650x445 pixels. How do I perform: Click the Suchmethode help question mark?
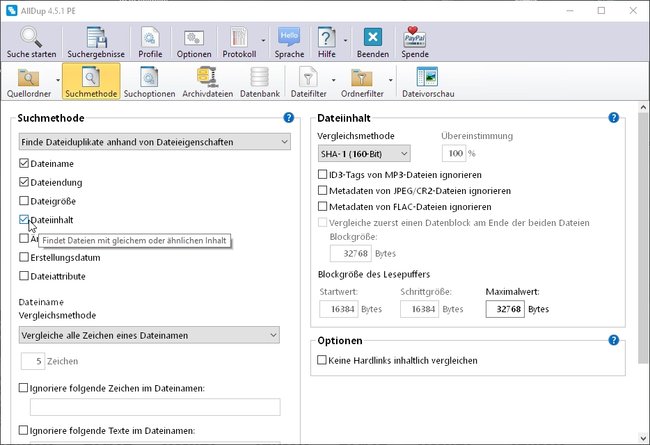tap(289, 118)
